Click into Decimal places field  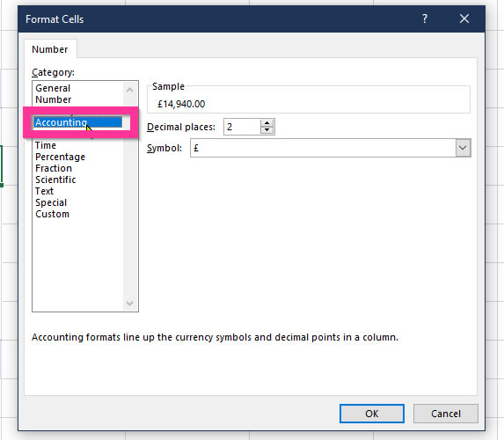(242, 127)
